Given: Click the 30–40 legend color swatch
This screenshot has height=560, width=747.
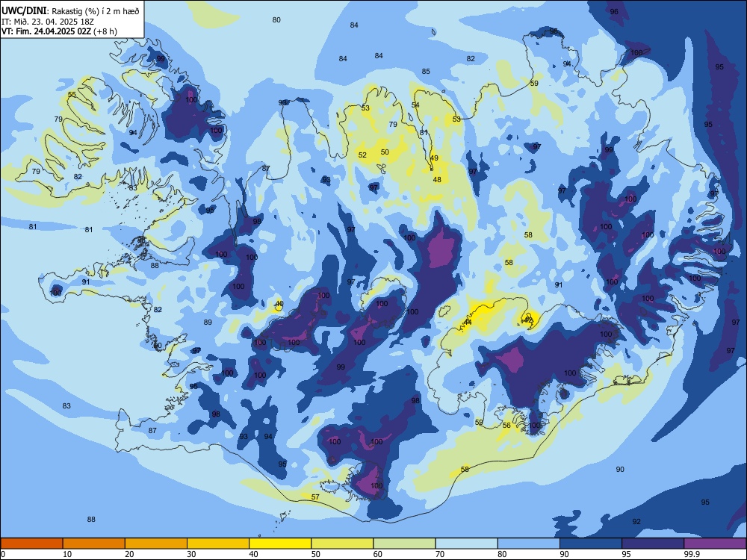Looking at the screenshot, I should click(x=218, y=544).
